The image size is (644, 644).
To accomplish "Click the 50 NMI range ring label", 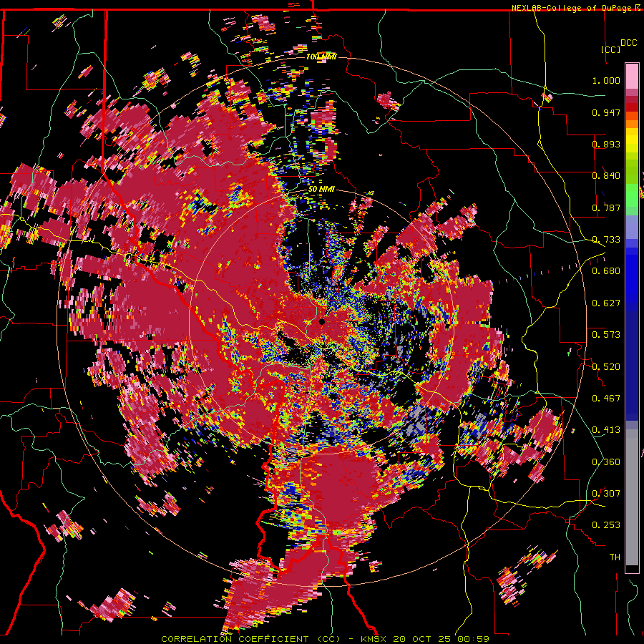I will coord(321,190).
